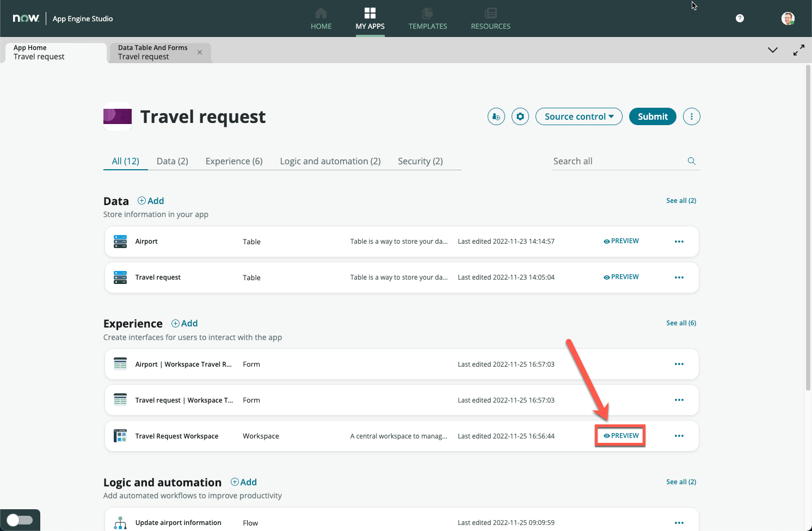The height and width of the screenshot is (531, 812).
Task: Open the Travel request table entry
Action: pyautogui.click(x=158, y=277)
